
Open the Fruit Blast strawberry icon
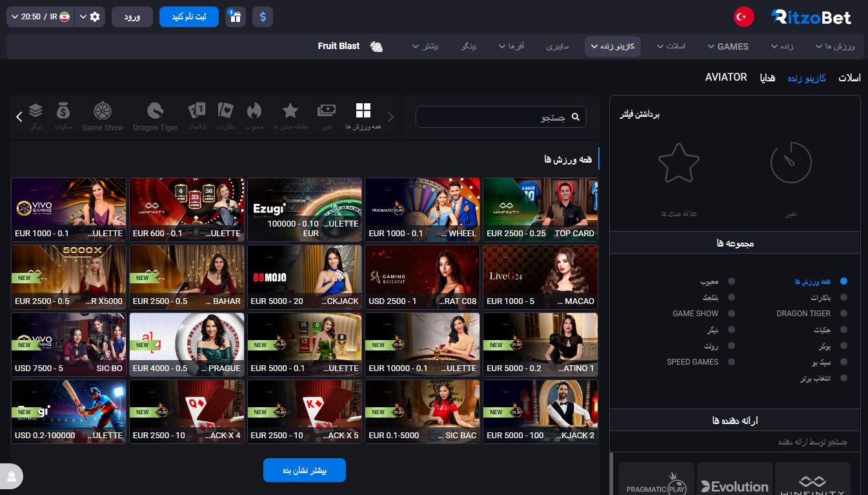[376, 46]
